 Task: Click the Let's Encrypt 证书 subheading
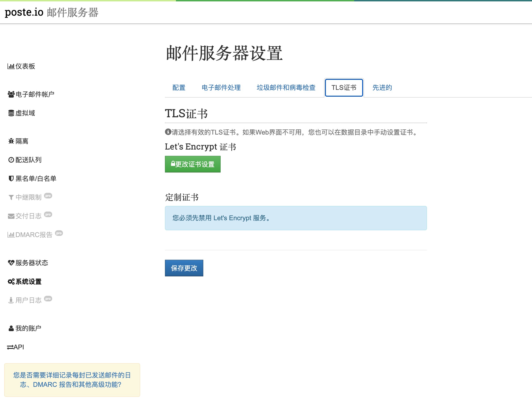(x=200, y=147)
